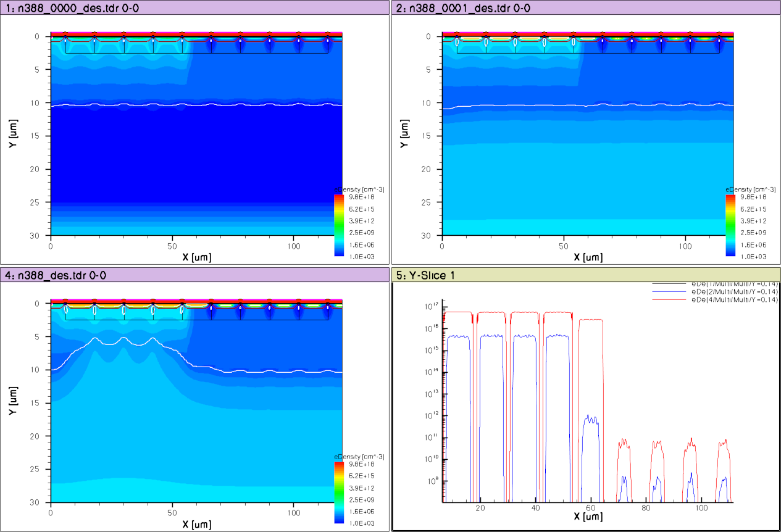Click eDensity color bar in plot 2

click(730, 225)
